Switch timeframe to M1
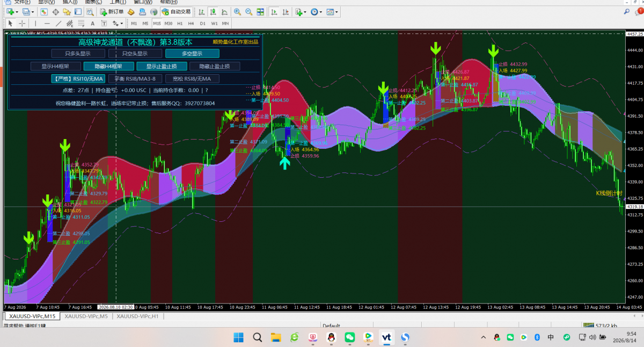This screenshot has height=347, width=644. pyautogui.click(x=134, y=24)
